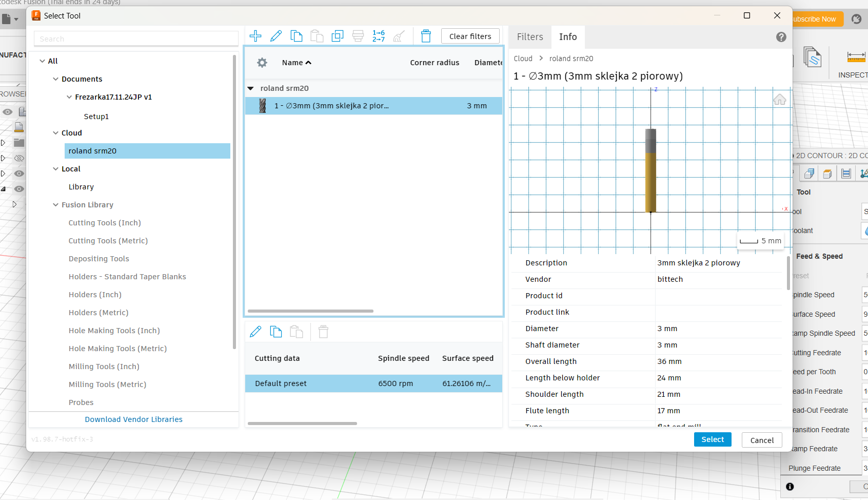Image resolution: width=868 pixels, height=500 pixels.
Task: Toggle fourth visibility eye in Fusion browser
Action: coord(19,189)
